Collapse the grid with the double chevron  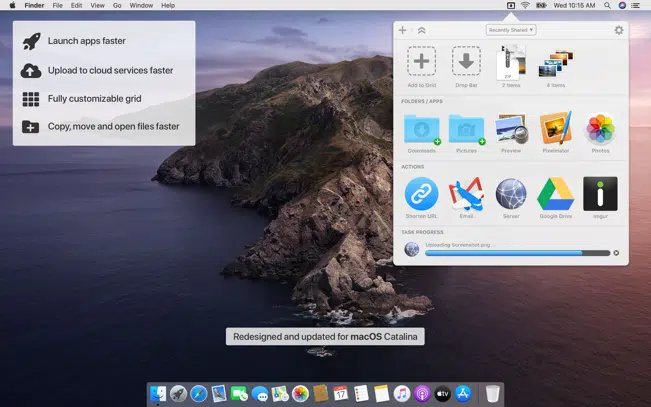coord(421,30)
